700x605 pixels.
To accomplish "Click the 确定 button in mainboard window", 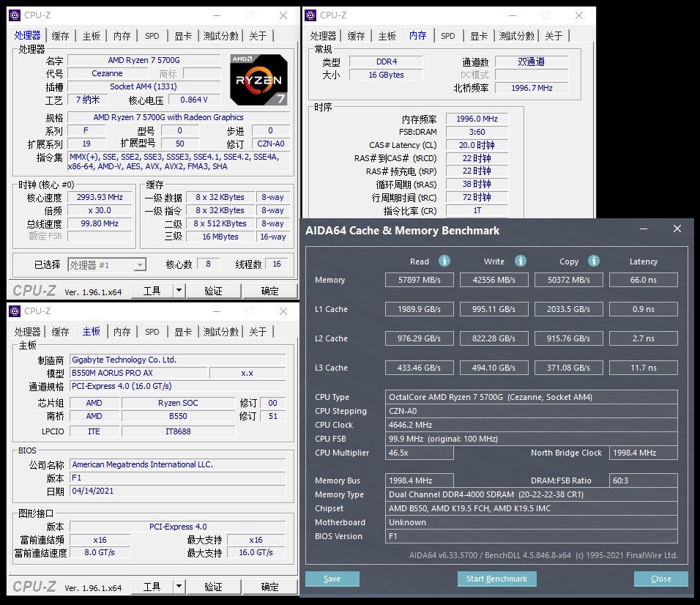I will (x=269, y=587).
